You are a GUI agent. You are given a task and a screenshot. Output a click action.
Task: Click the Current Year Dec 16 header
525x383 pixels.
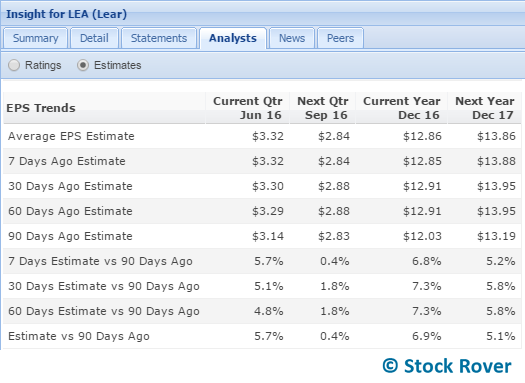tap(401, 108)
